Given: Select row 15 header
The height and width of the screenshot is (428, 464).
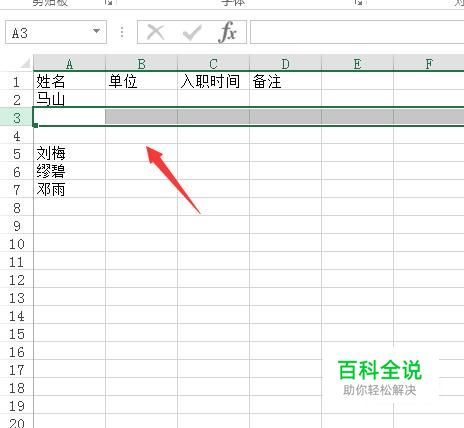Looking at the screenshot, I should point(17,333).
